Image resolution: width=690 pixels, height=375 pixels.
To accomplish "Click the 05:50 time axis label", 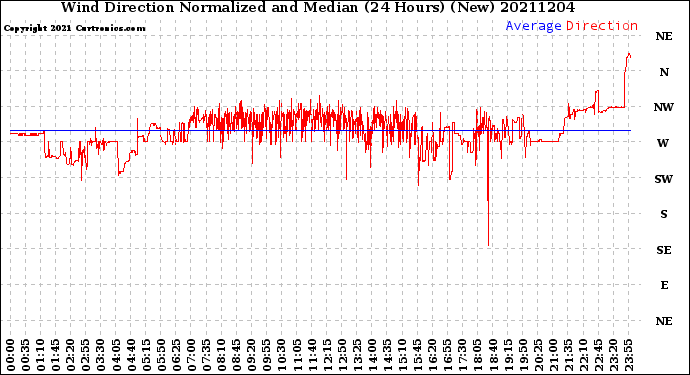I will click(161, 355).
